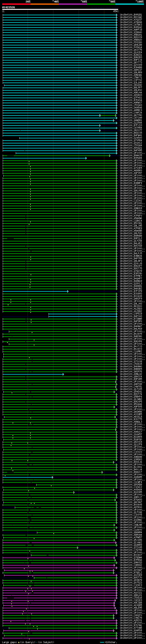Click UniRef100_Q7QGT9 label
The width and height of the screenshot is (146, 644).
pyautogui.click(x=131, y=271)
